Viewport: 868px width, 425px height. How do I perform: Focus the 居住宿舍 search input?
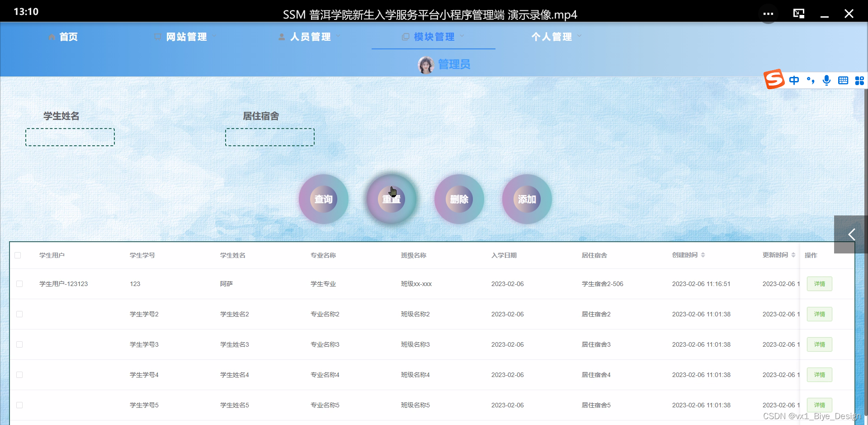click(x=270, y=137)
